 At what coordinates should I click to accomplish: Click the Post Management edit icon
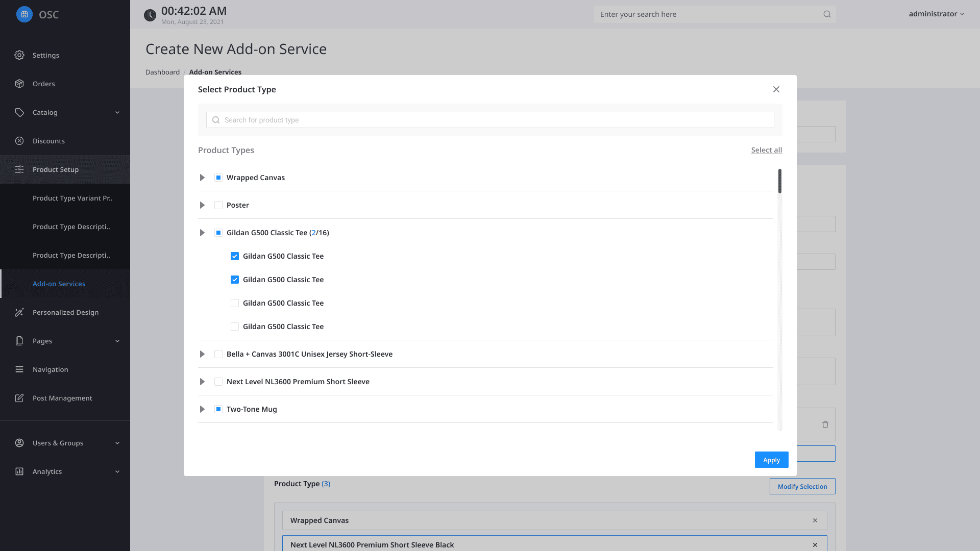(x=19, y=398)
